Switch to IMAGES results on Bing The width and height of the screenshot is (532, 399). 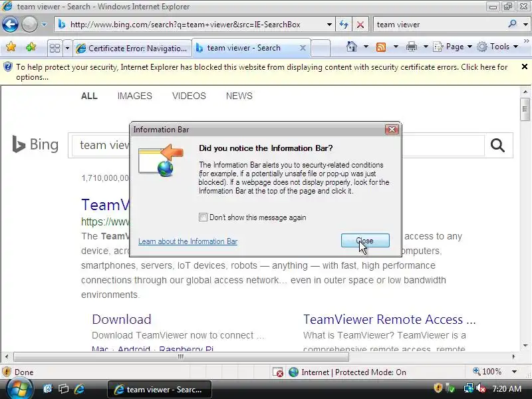(x=135, y=96)
